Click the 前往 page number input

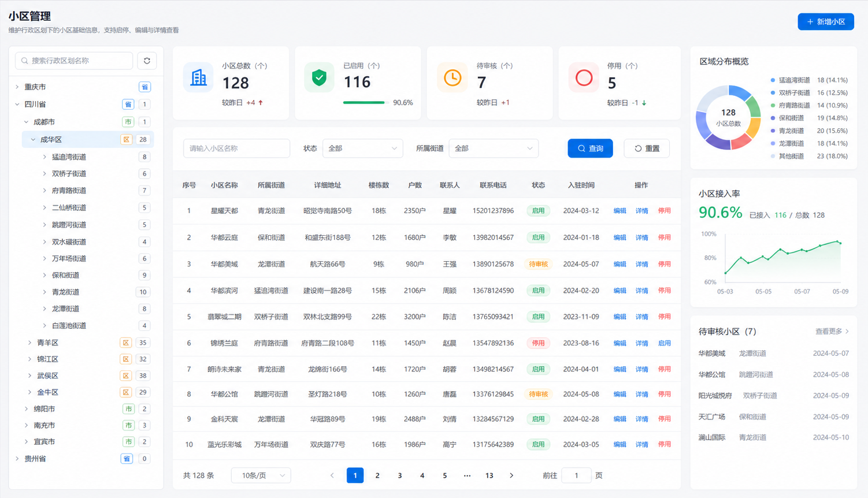click(x=576, y=475)
